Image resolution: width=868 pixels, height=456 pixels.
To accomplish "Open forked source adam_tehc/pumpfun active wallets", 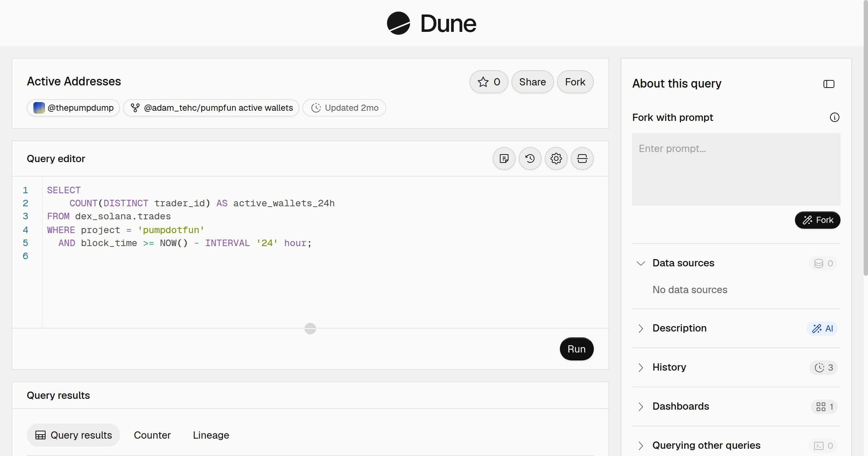I will (x=211, y=108).
